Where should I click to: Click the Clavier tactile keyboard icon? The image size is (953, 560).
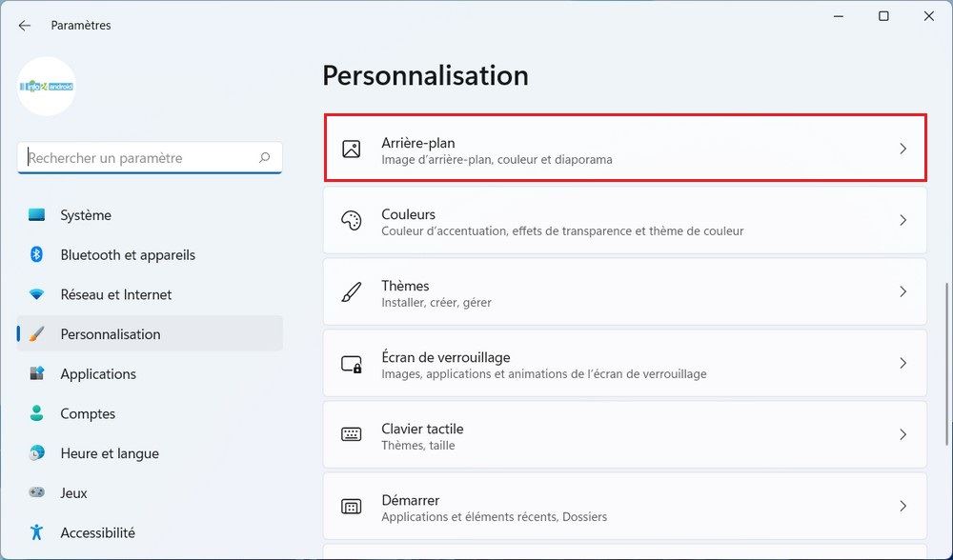[x=352, y=435]
